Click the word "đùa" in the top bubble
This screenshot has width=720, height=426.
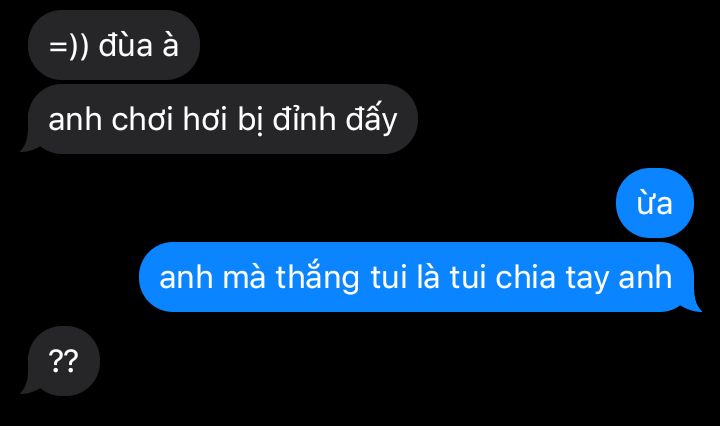coord(125,45)
